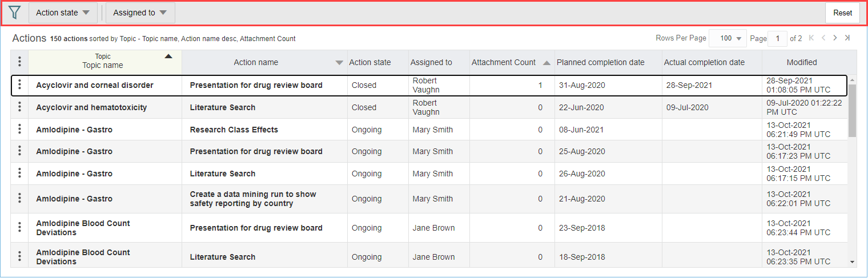Toggle sort arrow on Action name column

(x=339, y=63)
